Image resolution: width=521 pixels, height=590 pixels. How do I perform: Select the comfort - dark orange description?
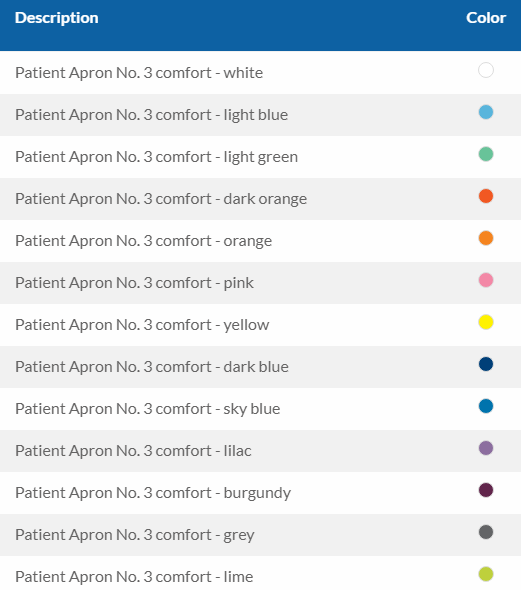coord(231,199)
